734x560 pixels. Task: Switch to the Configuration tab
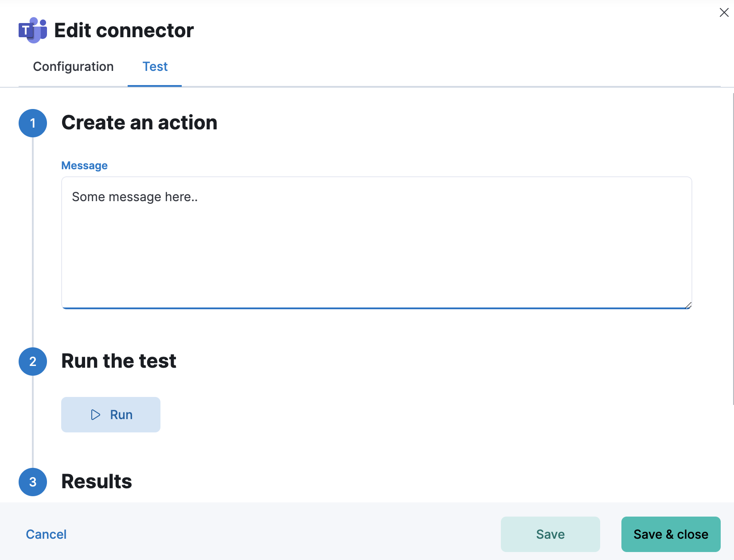tap(73, 66)
